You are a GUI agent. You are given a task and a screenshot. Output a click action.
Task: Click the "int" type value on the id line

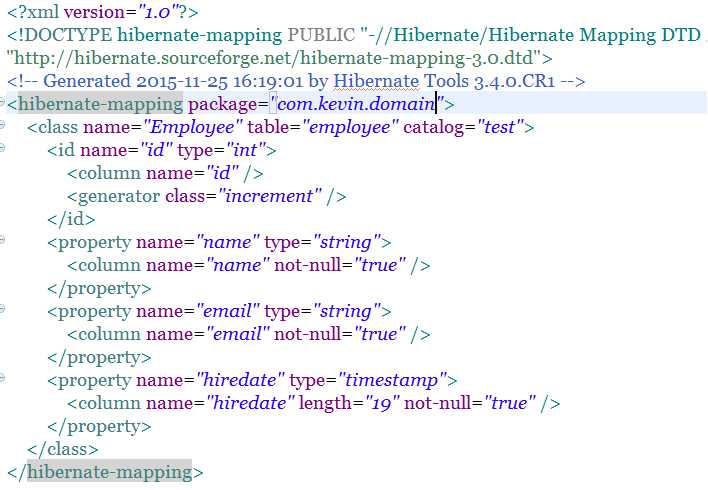[245, 150]
